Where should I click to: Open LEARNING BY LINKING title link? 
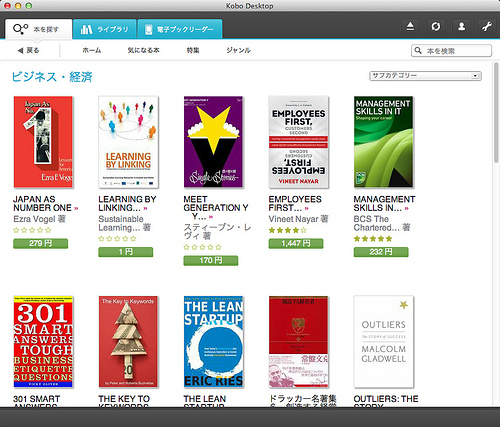(127, 203)
